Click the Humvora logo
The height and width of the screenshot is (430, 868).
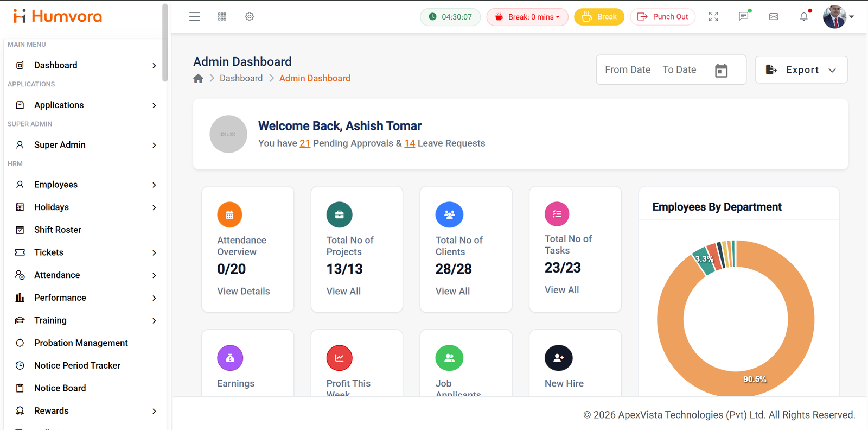tap(58, 16)
